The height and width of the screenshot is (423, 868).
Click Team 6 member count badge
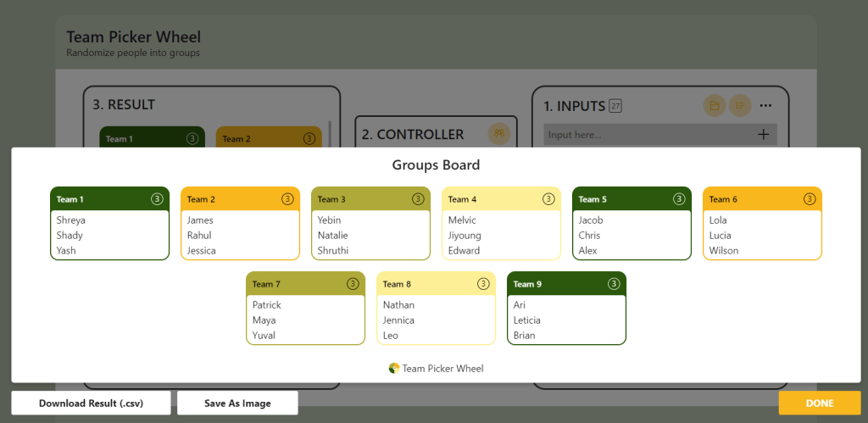810,199
